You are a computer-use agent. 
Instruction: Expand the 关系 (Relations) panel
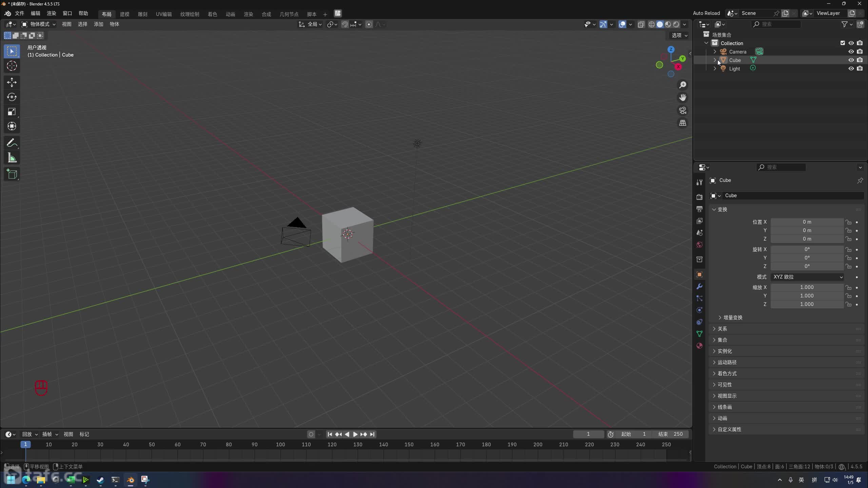tap(722, 329)
